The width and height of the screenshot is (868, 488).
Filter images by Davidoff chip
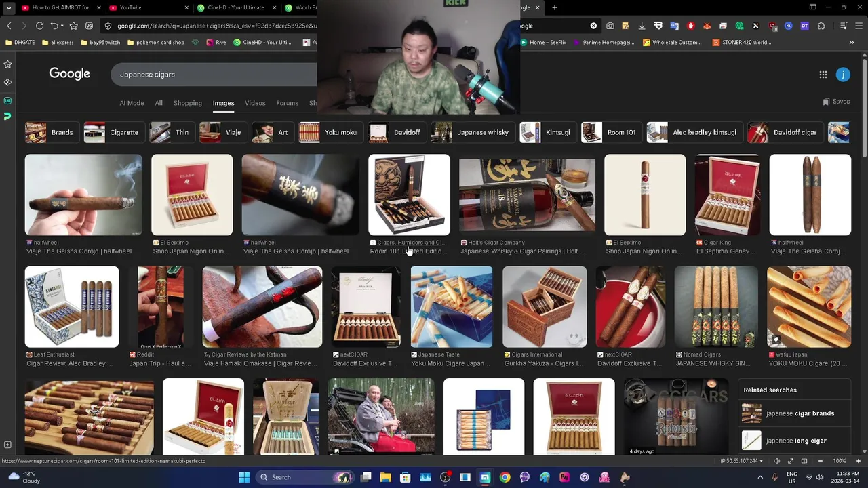397,132
